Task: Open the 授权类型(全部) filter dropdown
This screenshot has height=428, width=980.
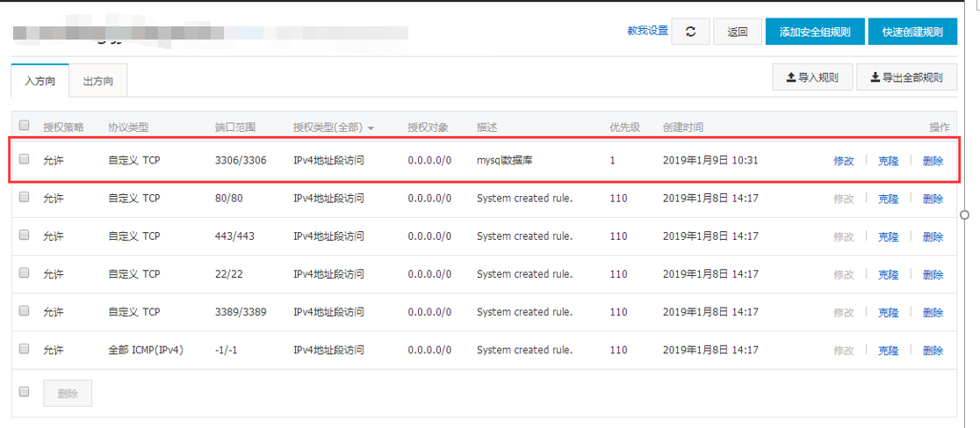Action: coord(334,127)
